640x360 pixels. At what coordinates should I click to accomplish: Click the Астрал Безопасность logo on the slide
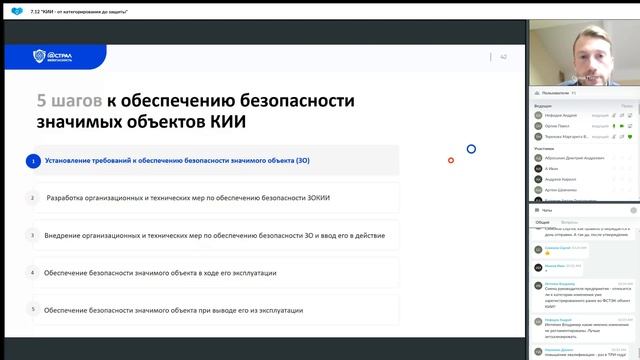53,56
